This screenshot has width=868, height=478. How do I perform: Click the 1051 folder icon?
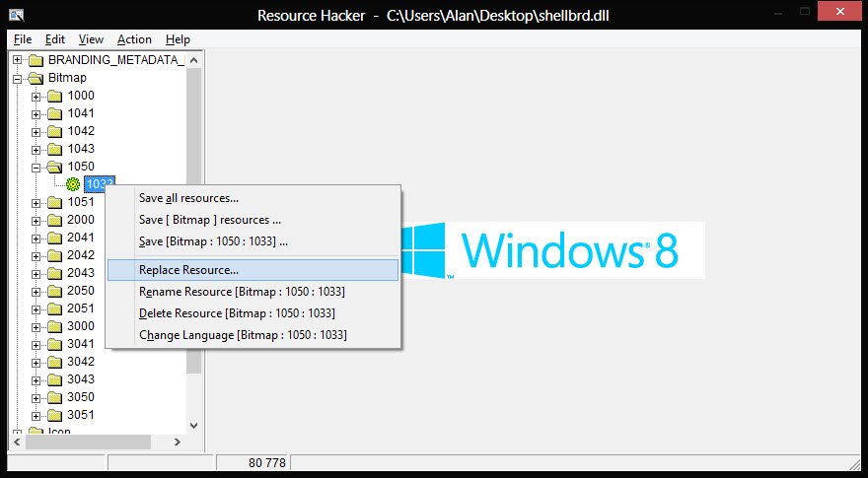click(x=54, y=202)
